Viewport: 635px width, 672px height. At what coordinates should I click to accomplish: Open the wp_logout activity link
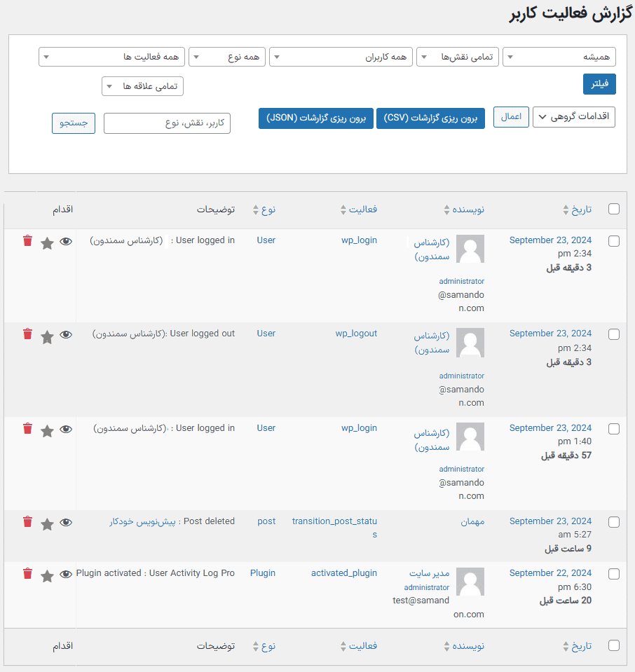tap(356, 334)
